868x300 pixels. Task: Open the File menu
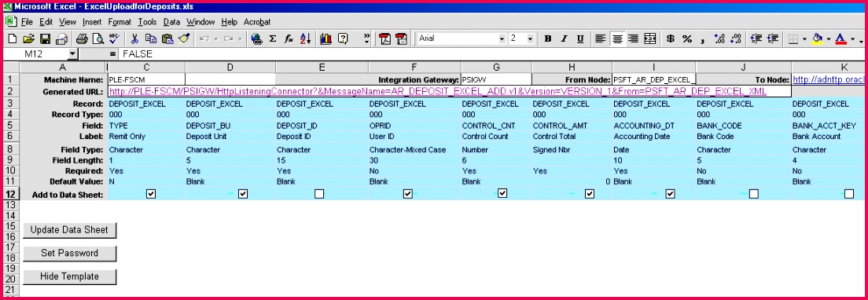click(27, 22)
